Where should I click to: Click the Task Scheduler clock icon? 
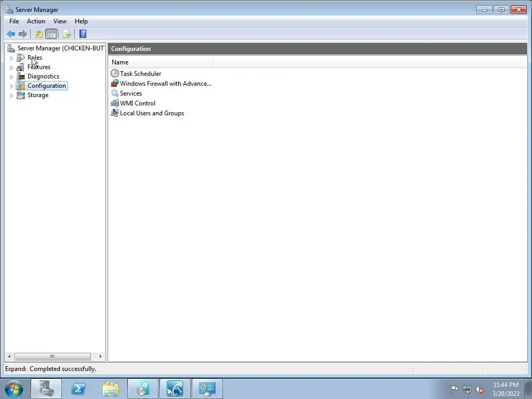pyautogui.click(x=115, y=73)
